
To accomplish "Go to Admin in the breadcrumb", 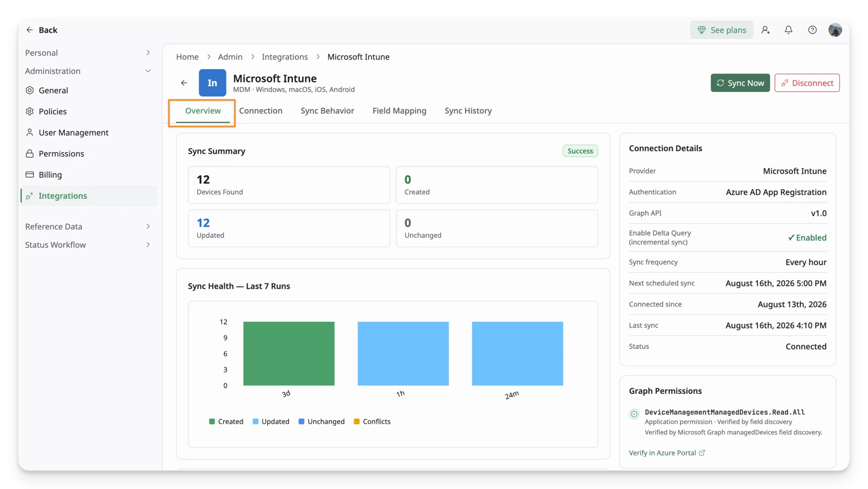I will click(230, 57).
